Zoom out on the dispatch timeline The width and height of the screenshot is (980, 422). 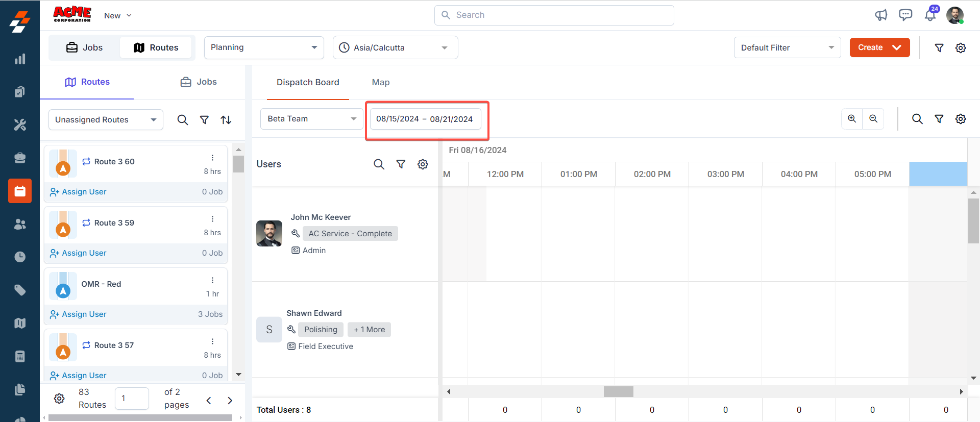pos(873,119)
